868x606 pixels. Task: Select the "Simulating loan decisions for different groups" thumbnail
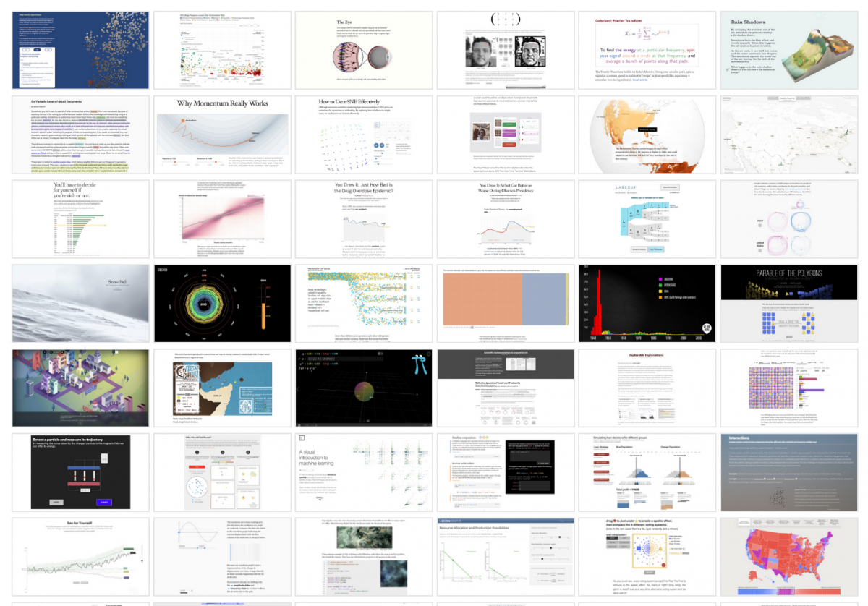click(647, 471)
